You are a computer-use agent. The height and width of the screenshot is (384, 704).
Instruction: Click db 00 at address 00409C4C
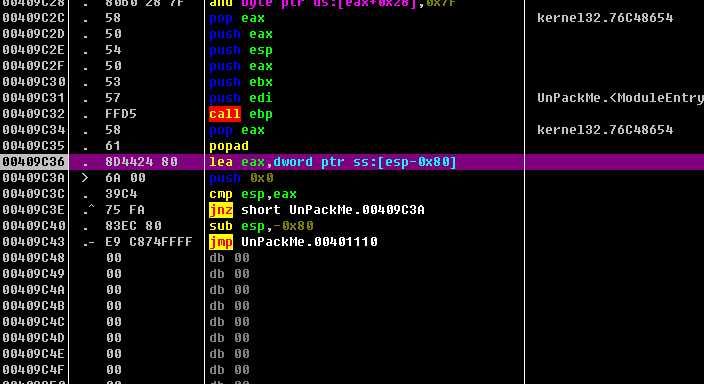(x=229, y=322)
